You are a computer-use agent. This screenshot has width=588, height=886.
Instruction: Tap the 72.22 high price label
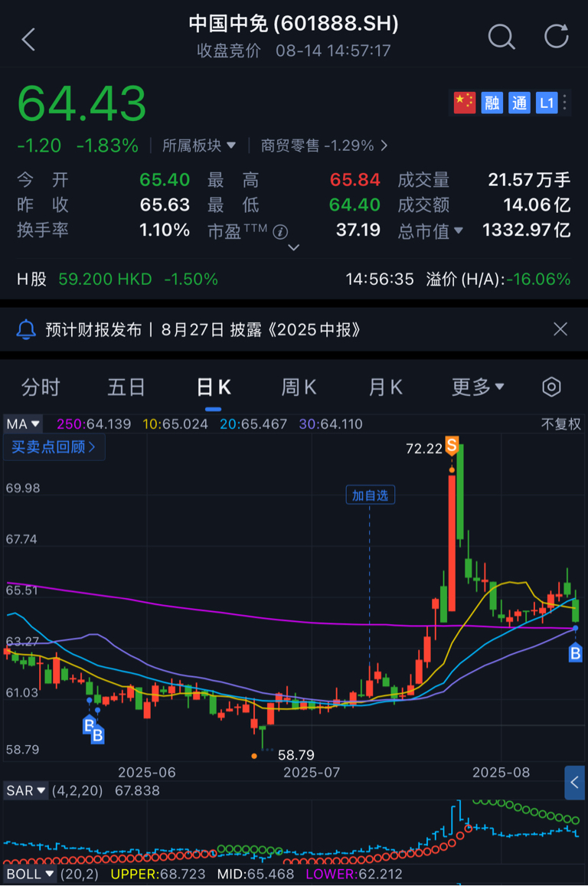pos(424,449)
